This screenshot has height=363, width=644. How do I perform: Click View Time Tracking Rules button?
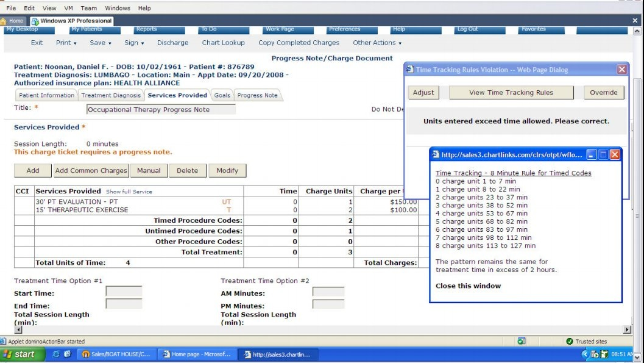tap(511, 93)
